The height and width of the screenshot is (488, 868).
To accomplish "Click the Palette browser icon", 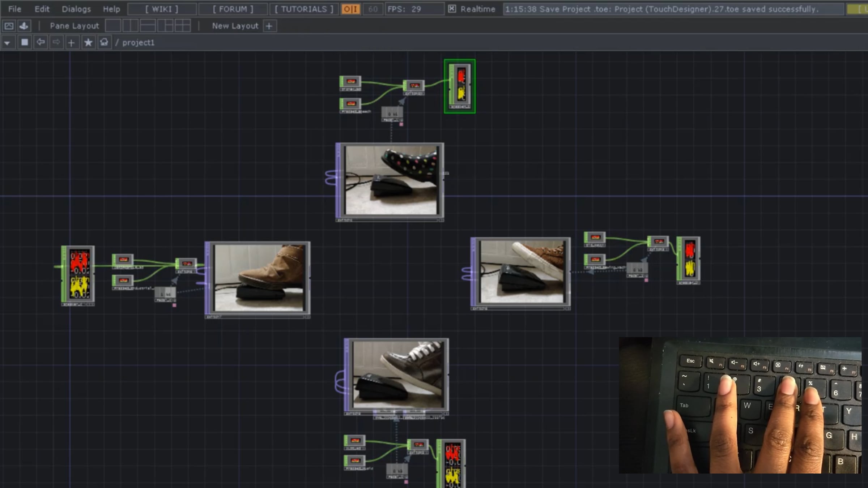I will click(x=24, y=26).
